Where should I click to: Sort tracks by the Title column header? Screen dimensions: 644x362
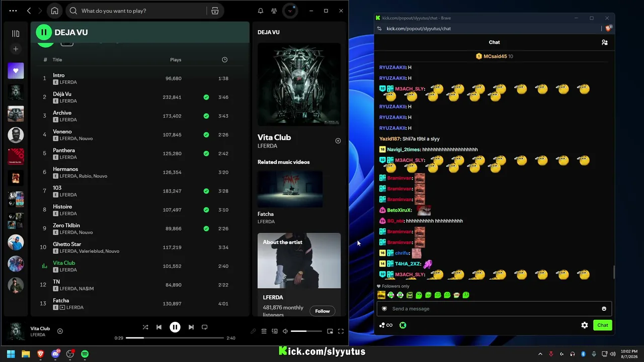(57, 60)
